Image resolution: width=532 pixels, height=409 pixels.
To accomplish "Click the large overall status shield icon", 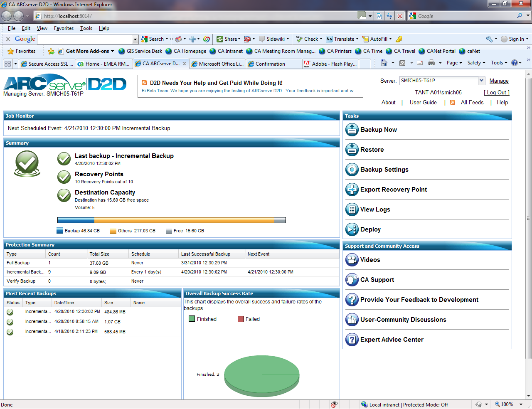I will (x=27, y=164).
